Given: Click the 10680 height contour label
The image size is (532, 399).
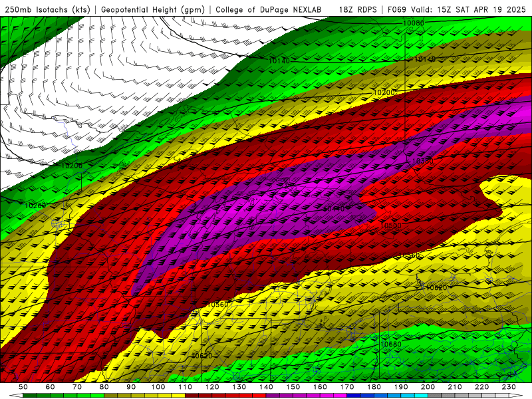Looking at the screenshot, I should pyautogui.click(x=390, y=344).
